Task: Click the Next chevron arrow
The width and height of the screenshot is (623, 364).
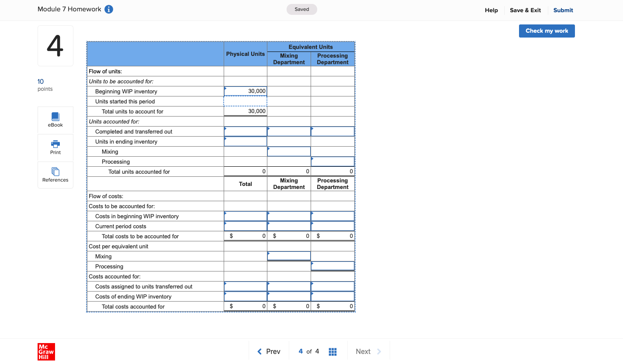Action: [378, 351]
